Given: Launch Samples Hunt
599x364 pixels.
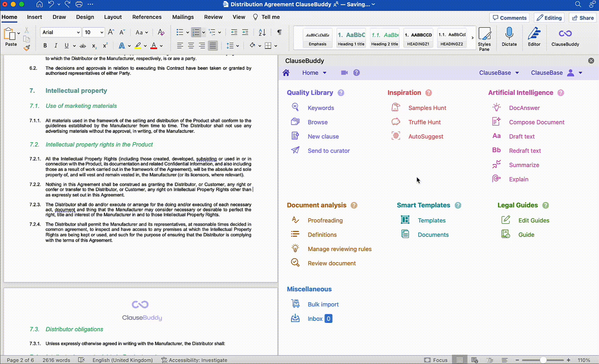Looking at the screenshot, I should 427,108.
